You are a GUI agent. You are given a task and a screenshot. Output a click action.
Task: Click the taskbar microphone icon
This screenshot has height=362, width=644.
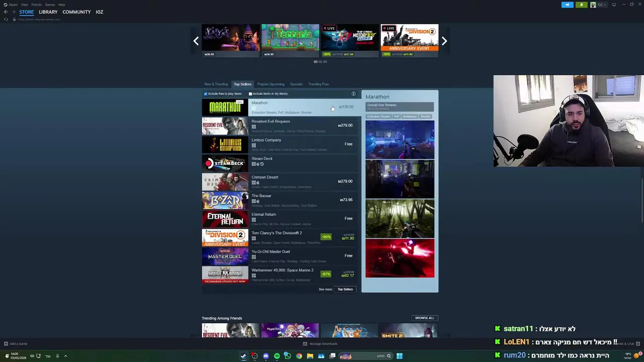click(57, 356)
